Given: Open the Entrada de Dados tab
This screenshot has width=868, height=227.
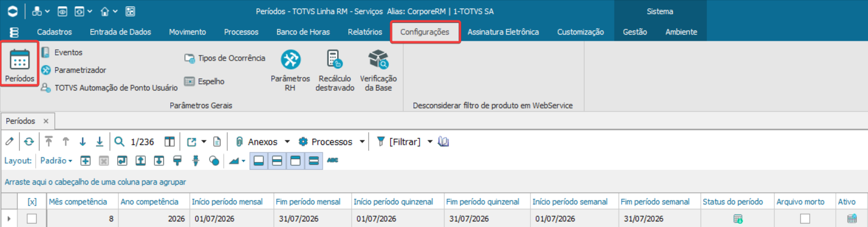Looking at the screenshot, I should click(x=120, y=32).
